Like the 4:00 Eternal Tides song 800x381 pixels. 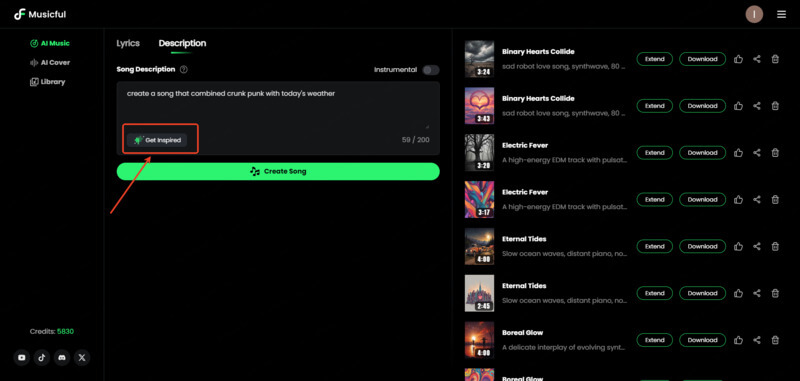pyautogui.click(x=738, y=246)
